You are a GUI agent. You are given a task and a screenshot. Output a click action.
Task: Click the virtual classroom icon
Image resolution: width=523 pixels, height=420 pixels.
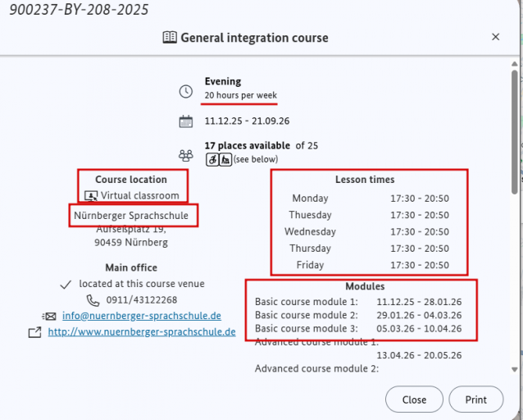point(91,195)
